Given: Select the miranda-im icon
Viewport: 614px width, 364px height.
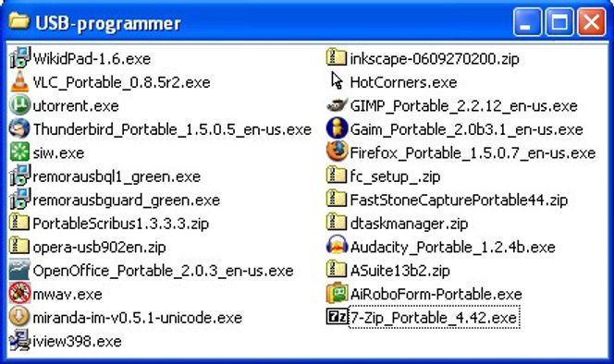Looking at the screenshot, I should 19,317.
